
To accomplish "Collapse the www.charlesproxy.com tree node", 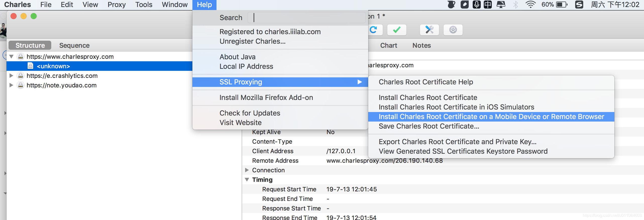I will [11, 57].
